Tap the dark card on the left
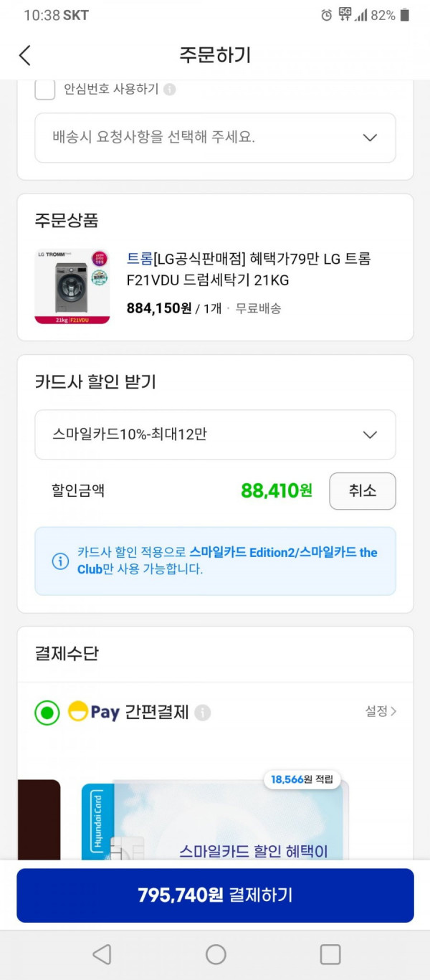The height and width of the screenshot is (980, 430). pos(39,820)
